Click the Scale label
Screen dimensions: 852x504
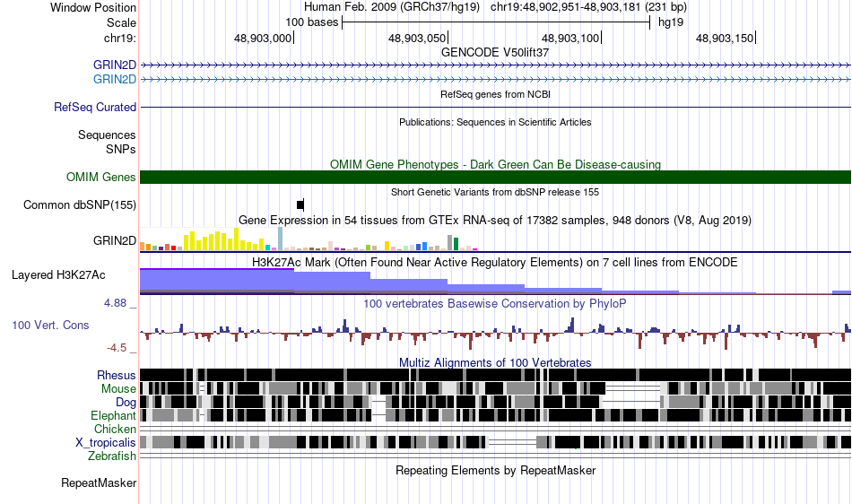pyautogui.click(x=121, y=22)
